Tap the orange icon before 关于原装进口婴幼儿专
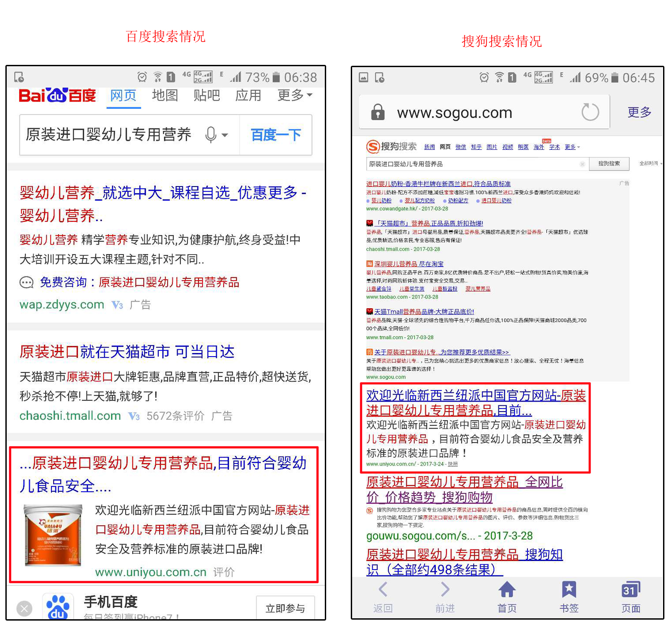The height and width of the screenshot is (621, 672). [370, 352]
